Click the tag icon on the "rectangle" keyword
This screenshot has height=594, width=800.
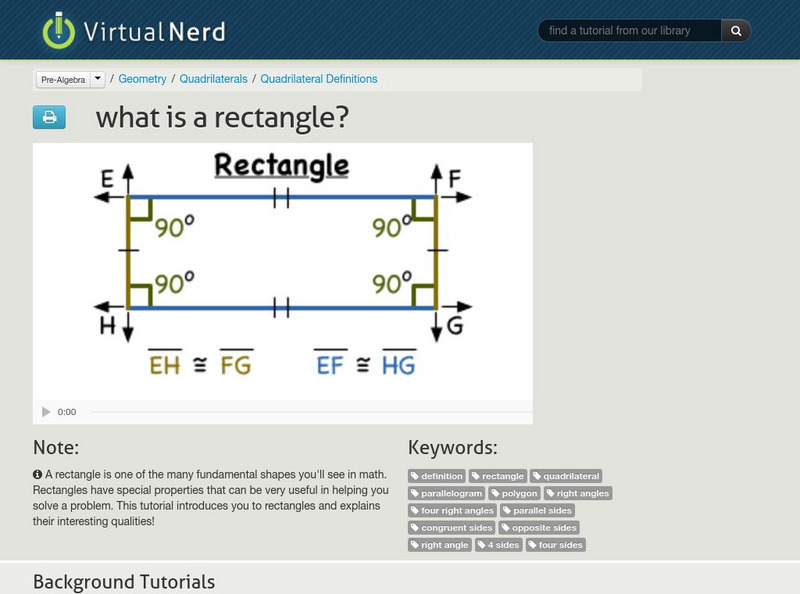478,476
